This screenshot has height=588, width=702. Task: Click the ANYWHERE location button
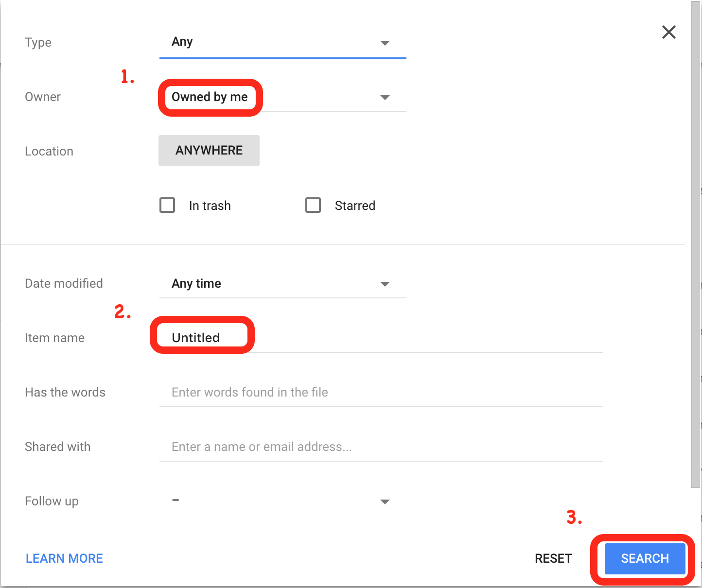[x=209, y=151]
